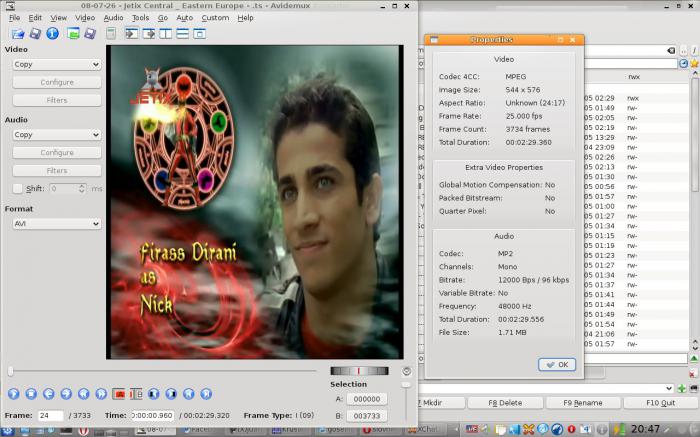Screen dimensions: 700x437
Task: Click Video Configure button
Action: [x=57, y=82]
